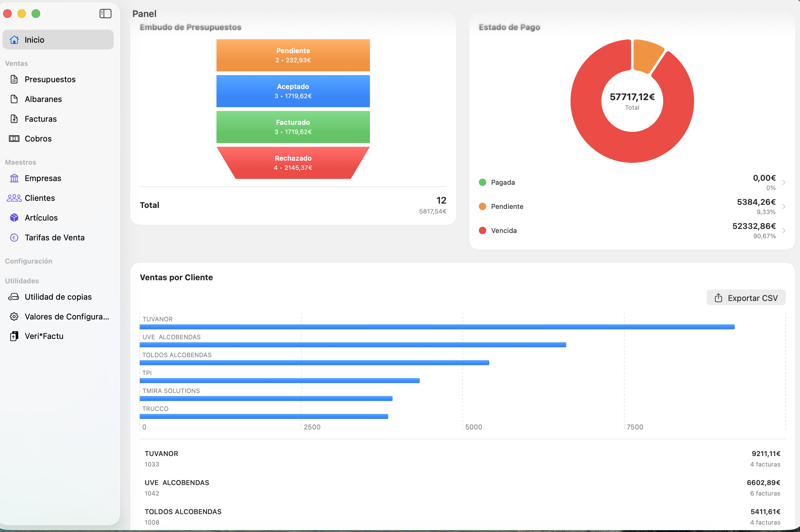This screenshot has width=800, height=532.
Task: Open Veri*Factu in the sidebar
Action: 44,336
